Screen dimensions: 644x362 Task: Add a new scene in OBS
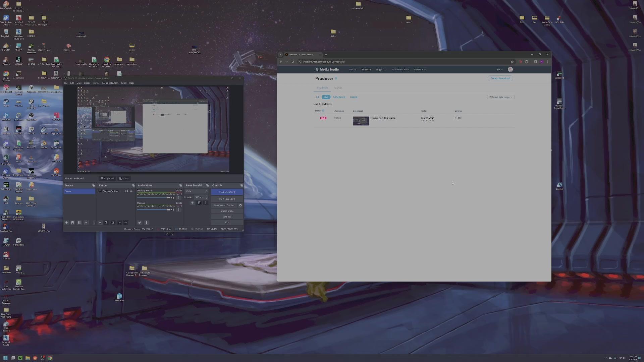66,223
